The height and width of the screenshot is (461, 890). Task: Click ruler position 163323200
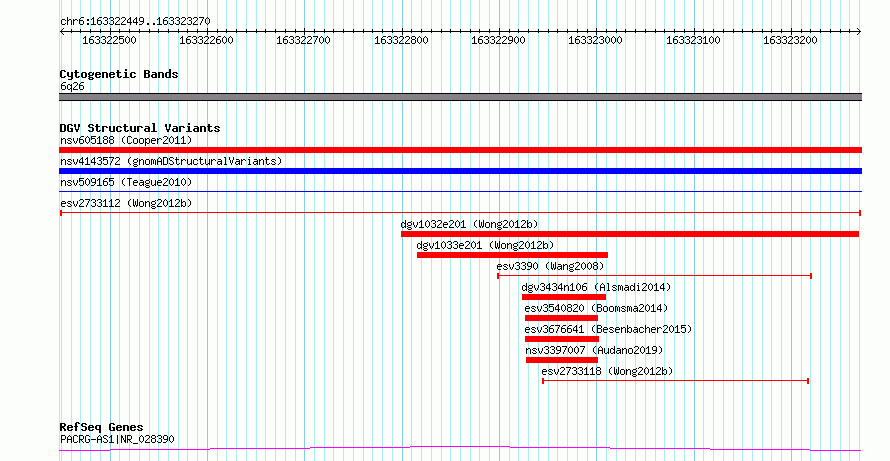coord(791,40)
